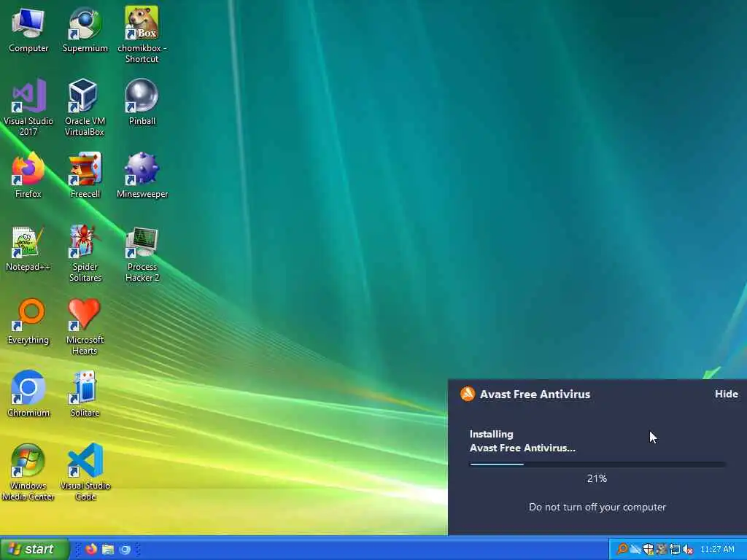
Task: Click the security shield tray icon
Action: [x=649, y=549]
